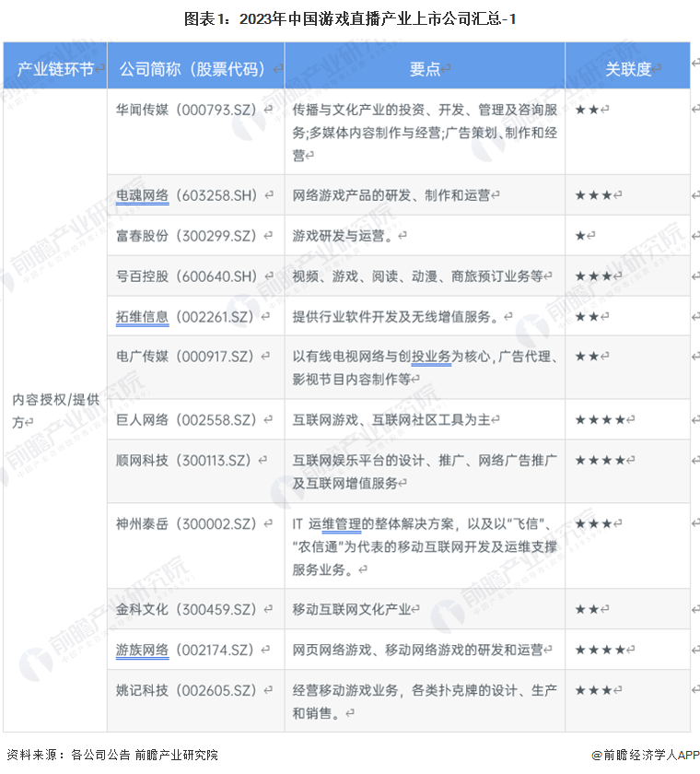The width and height of the screenshot is (700, 774).
Task: Click the star rating in 神州泰岳 row
Action: tap(593, 523)
